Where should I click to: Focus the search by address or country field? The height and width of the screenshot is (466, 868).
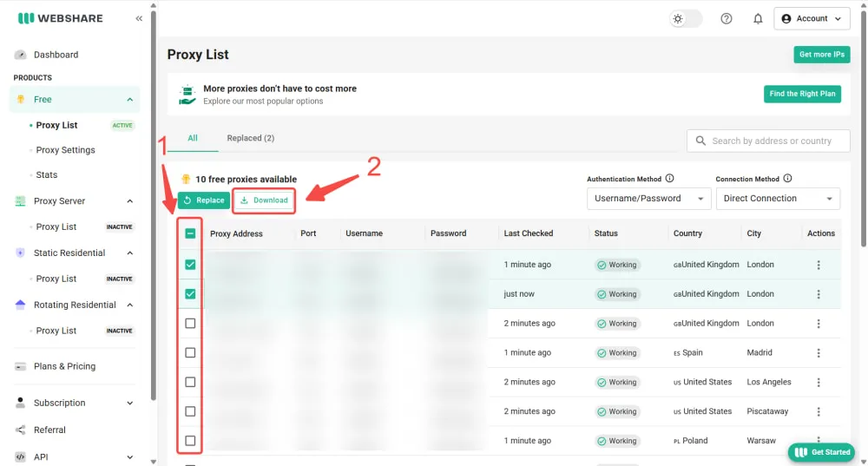point(768,141)
